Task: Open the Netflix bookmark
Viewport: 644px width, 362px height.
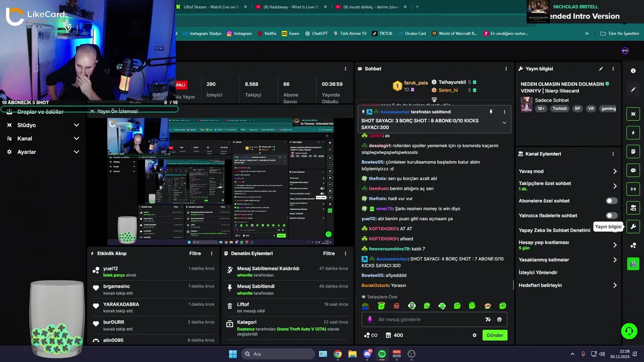Action: [266, 34]
